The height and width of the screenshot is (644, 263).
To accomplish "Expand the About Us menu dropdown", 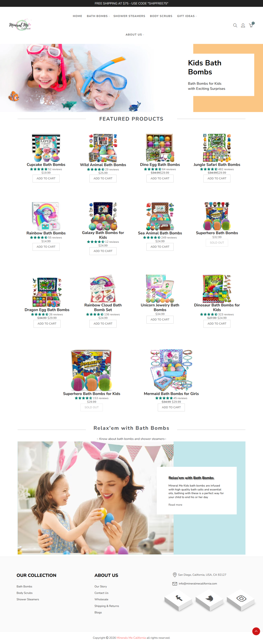I will click(x=135, y=34).
